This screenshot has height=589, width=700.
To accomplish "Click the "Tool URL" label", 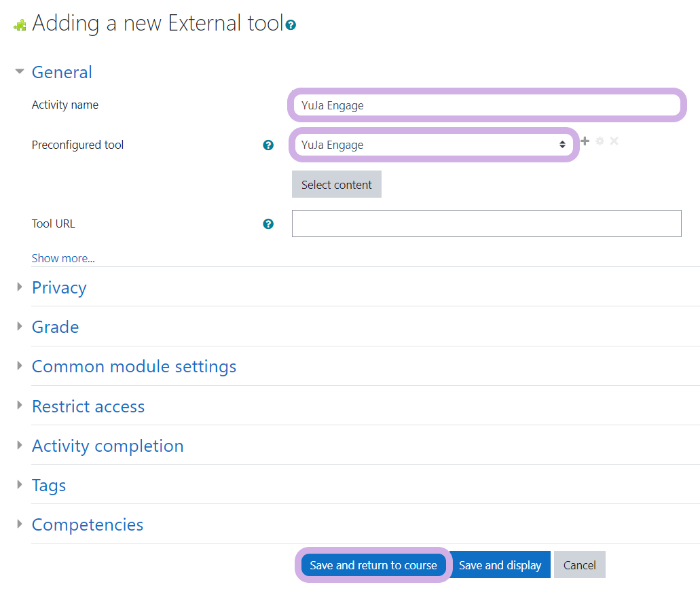I will pyautogui.click(x=54, y=224).
